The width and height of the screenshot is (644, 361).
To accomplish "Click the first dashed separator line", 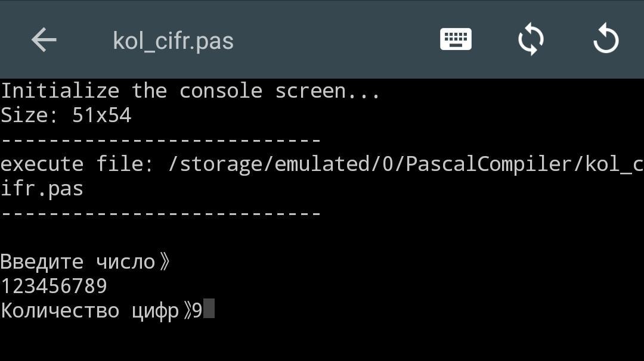I will (161, 141).
